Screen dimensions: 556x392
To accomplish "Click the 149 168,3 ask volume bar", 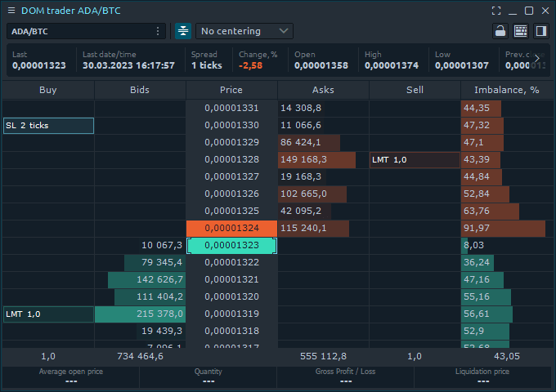I will [x=316, y=160].
